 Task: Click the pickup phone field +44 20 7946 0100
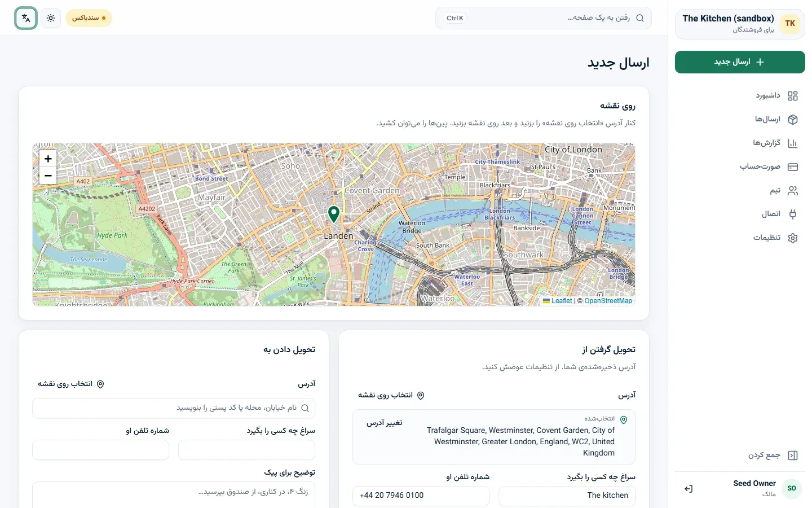[x=421, y=496]
